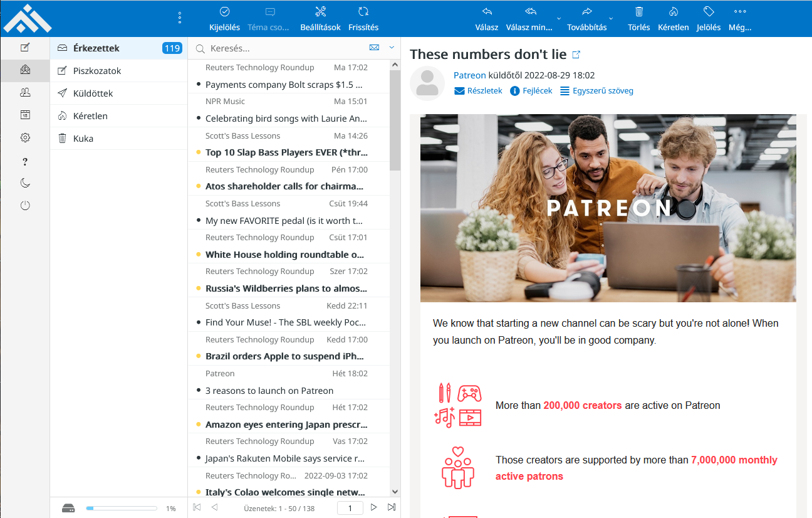
Task: Select the Kuka trash folder
Action: click(119, 139)
